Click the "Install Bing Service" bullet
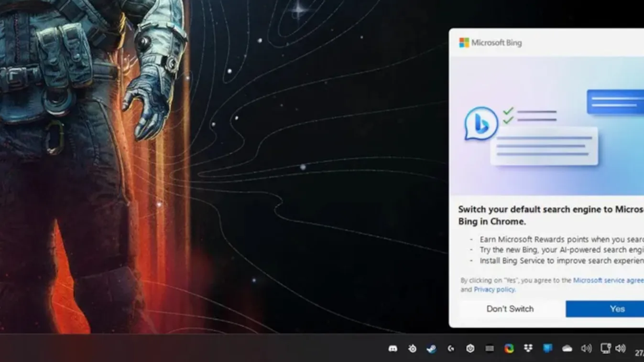Screen dimensions: 644x362 (x=561, y=261)
